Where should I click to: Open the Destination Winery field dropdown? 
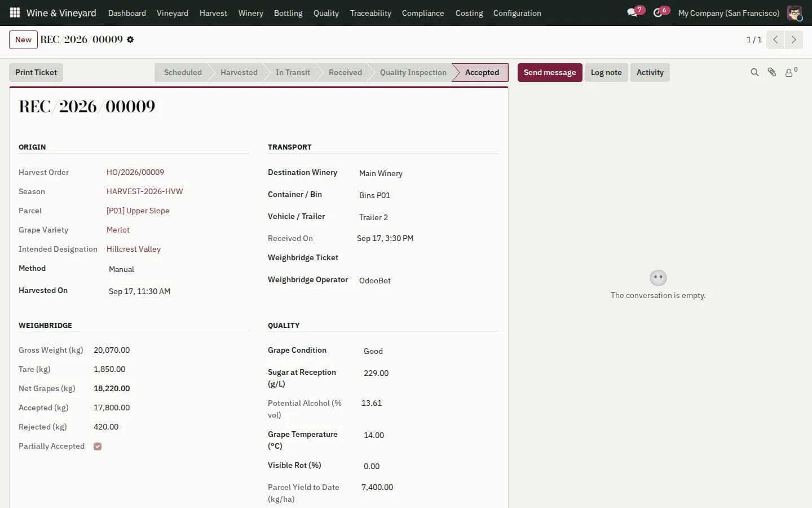429,173
